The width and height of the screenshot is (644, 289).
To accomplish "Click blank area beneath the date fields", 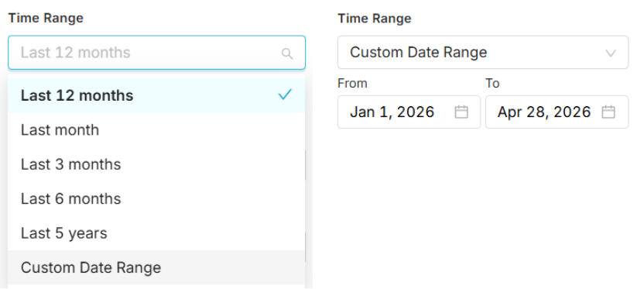I will pos(483,205).
